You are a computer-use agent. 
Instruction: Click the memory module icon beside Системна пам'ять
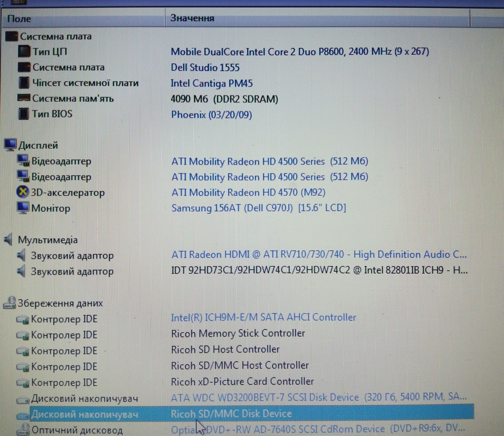click(24, 98)
